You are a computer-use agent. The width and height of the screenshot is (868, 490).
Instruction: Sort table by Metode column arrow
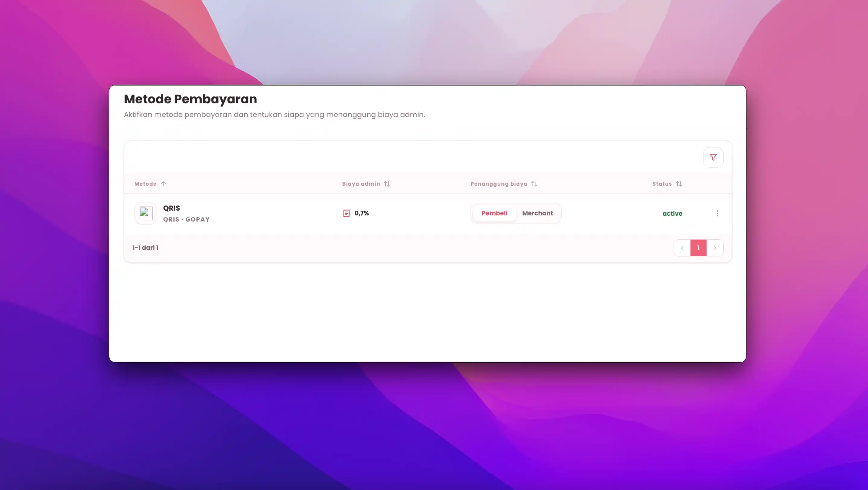163,184
